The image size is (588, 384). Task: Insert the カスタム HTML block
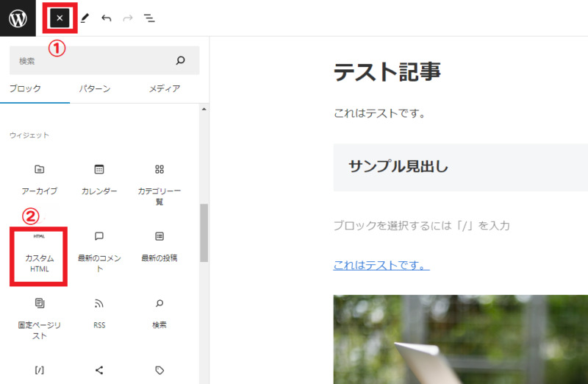(x=40, y=254)
